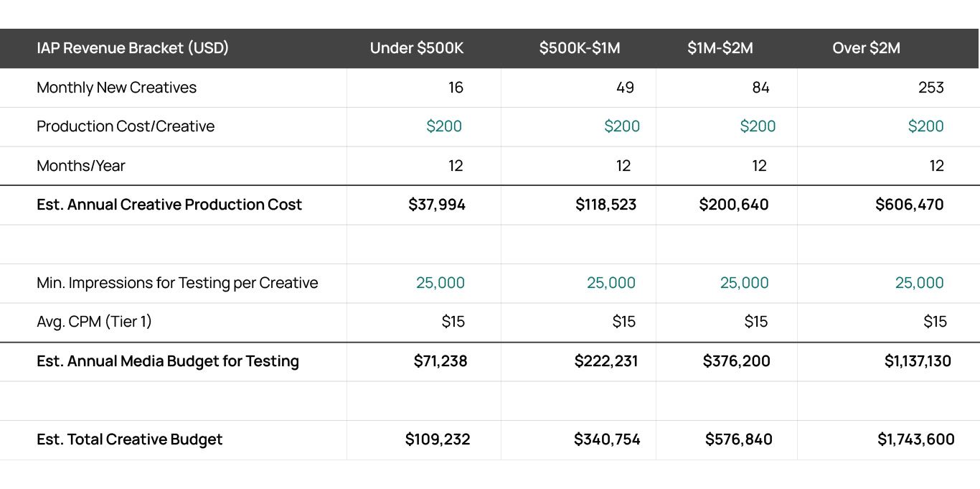Select the Months/Year row label

[x=81, y=166]
